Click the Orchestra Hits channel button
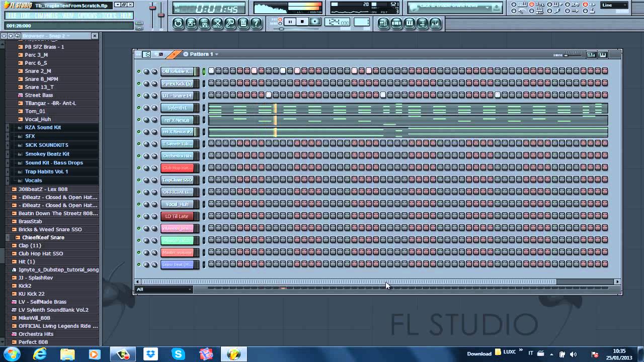Viewport: 644px width, 362px height. click(177, 156)
